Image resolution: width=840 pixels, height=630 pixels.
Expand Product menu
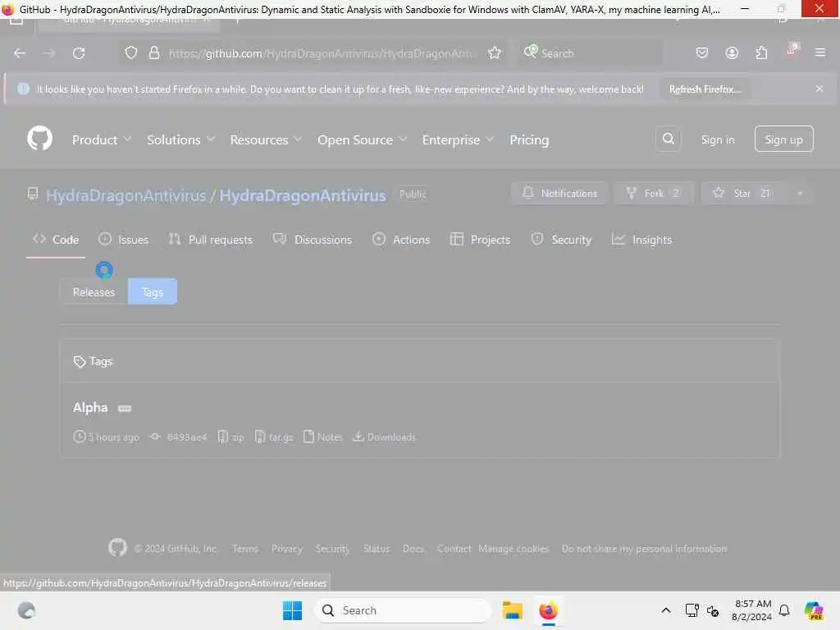[102, 139]
